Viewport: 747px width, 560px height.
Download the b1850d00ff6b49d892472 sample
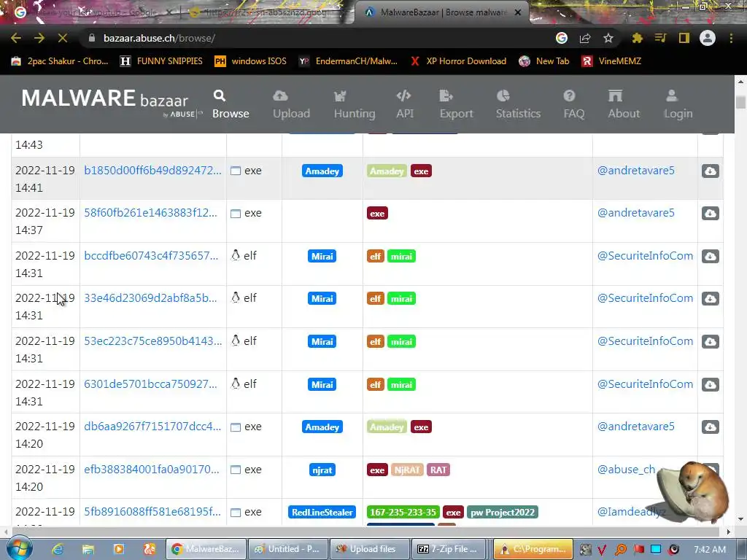click(x=710, y=171)
